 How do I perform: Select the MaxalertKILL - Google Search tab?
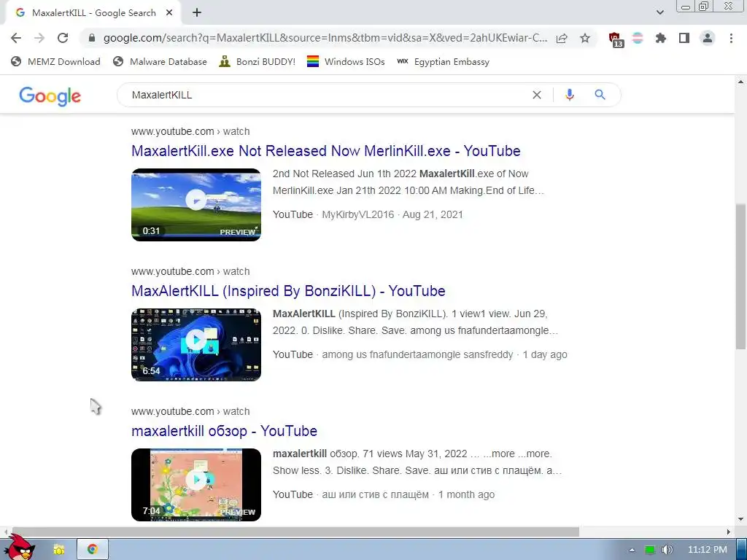tap(94, 13)
